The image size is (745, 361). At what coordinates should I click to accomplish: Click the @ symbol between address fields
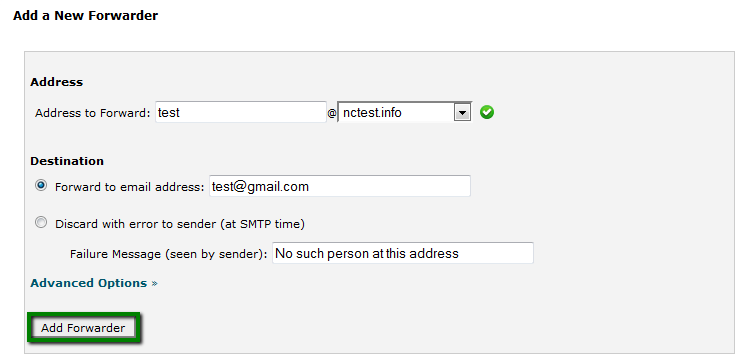coord(332,114)
